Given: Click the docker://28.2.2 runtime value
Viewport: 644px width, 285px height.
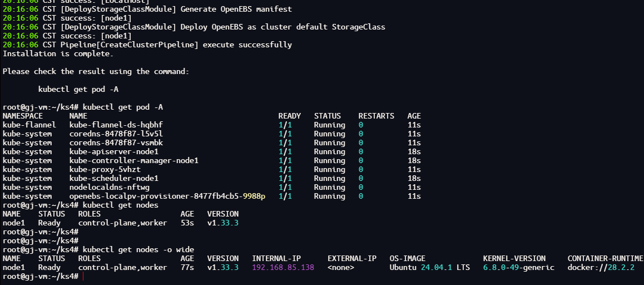Looking at the screenshot, I should click(x=601, y=268).
